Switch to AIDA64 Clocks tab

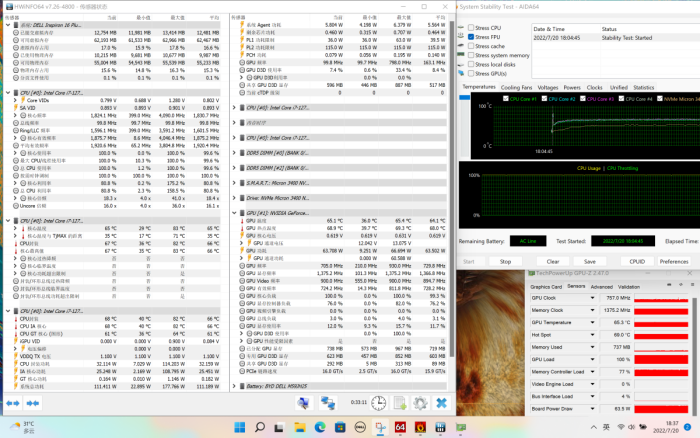594,88
